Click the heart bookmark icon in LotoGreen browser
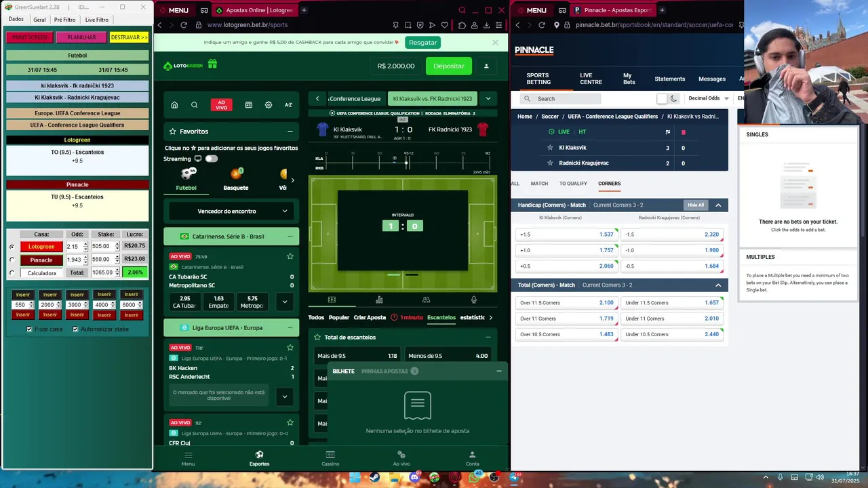 [445, 25]
